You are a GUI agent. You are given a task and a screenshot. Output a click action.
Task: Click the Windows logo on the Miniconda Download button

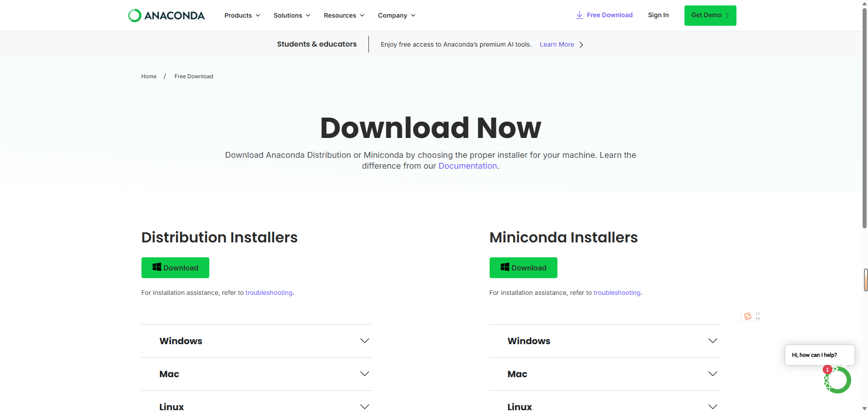(x=505, y=267)
